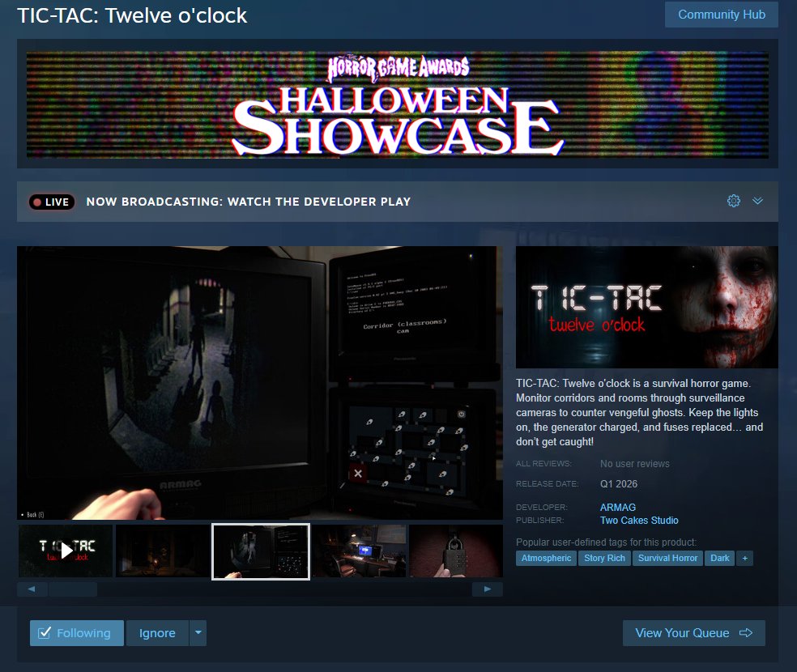This screenshot has height=672, width=797.
Task: Collapse the developer broadcast panel chevron
Action: pos(758,201)
